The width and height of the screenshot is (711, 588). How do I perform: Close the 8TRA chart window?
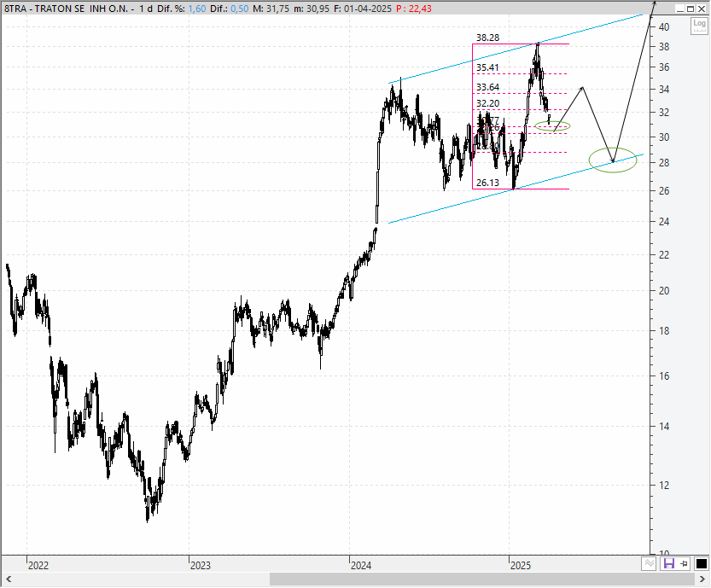pos(701,9)
